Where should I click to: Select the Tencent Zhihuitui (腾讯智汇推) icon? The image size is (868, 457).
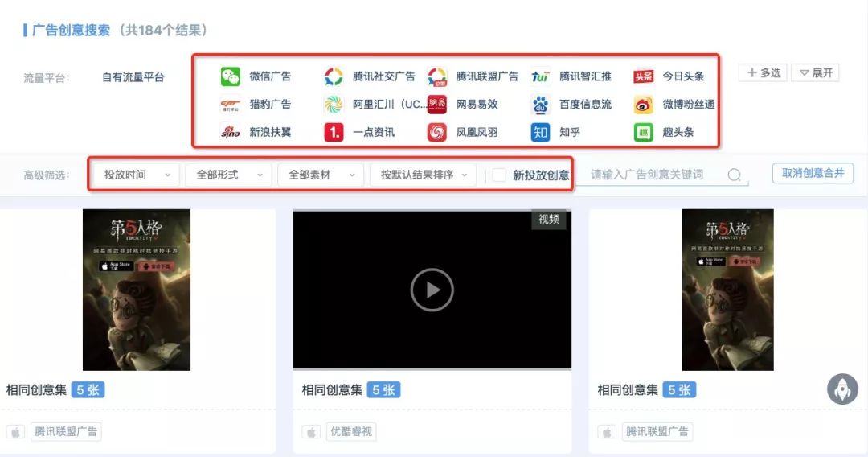point(540,76)
